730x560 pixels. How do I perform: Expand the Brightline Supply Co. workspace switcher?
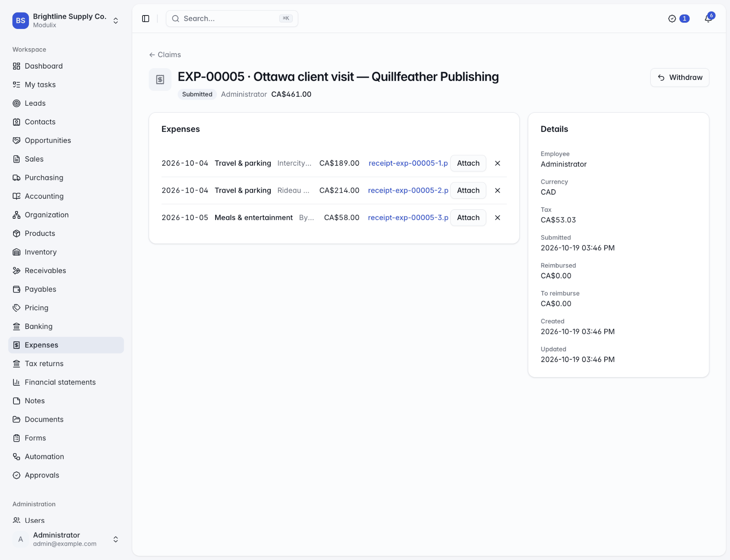(x=66, y=20)
